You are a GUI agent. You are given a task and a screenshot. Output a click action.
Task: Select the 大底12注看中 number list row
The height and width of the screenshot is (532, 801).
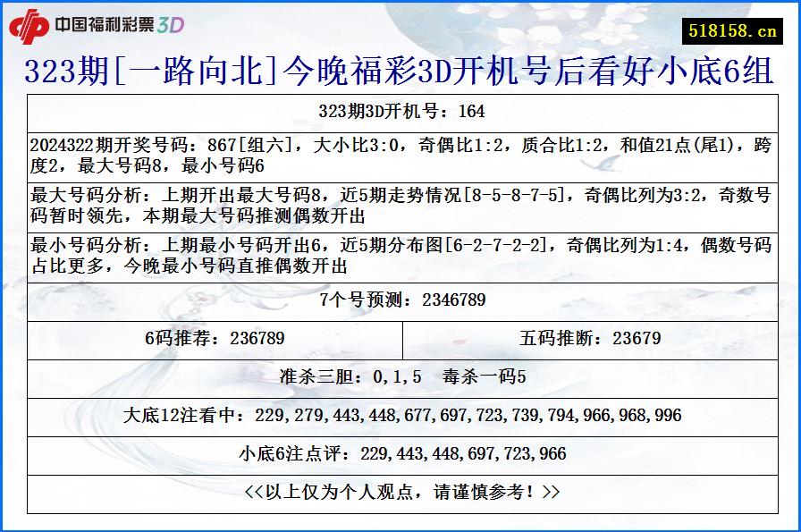coord(400,415)
